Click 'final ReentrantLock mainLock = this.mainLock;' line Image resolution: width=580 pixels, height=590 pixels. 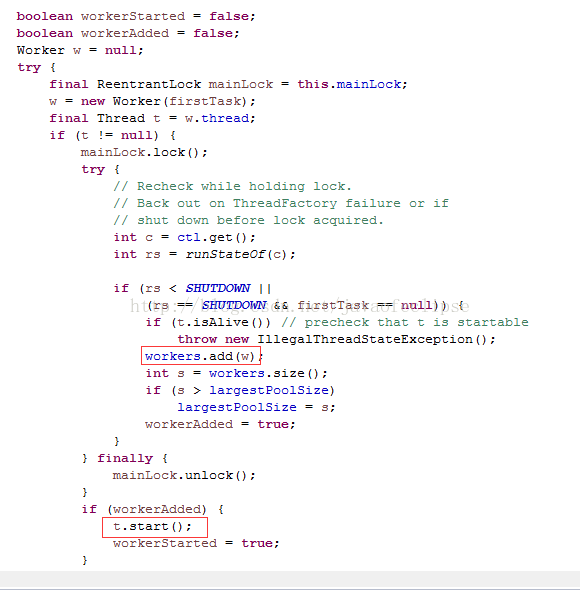coord(228,84)
